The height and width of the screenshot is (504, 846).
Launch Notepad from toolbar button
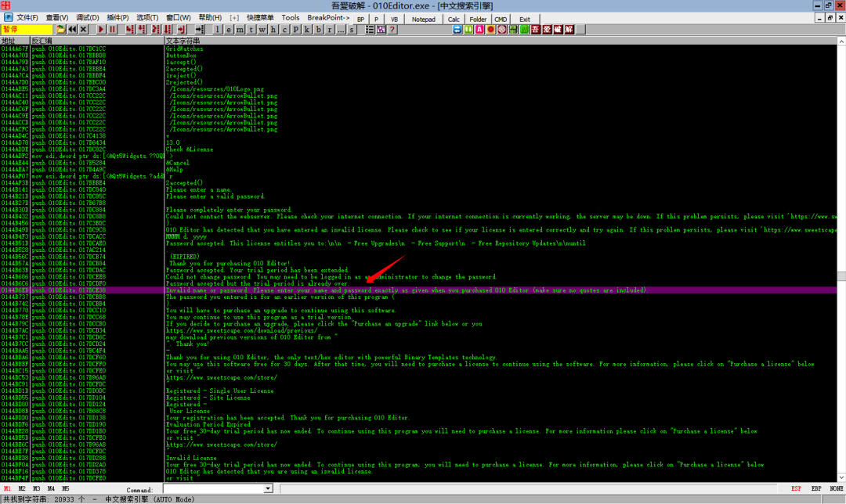(x=424, y=19)
